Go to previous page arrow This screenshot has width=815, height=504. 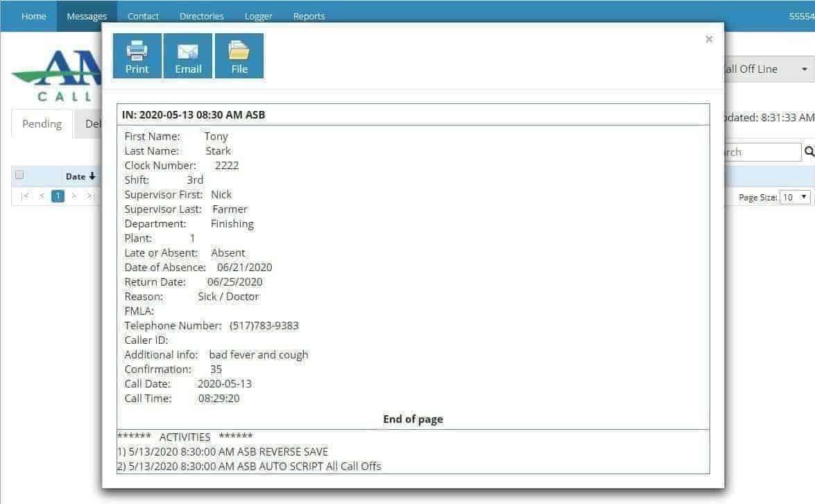coord(42,196)
